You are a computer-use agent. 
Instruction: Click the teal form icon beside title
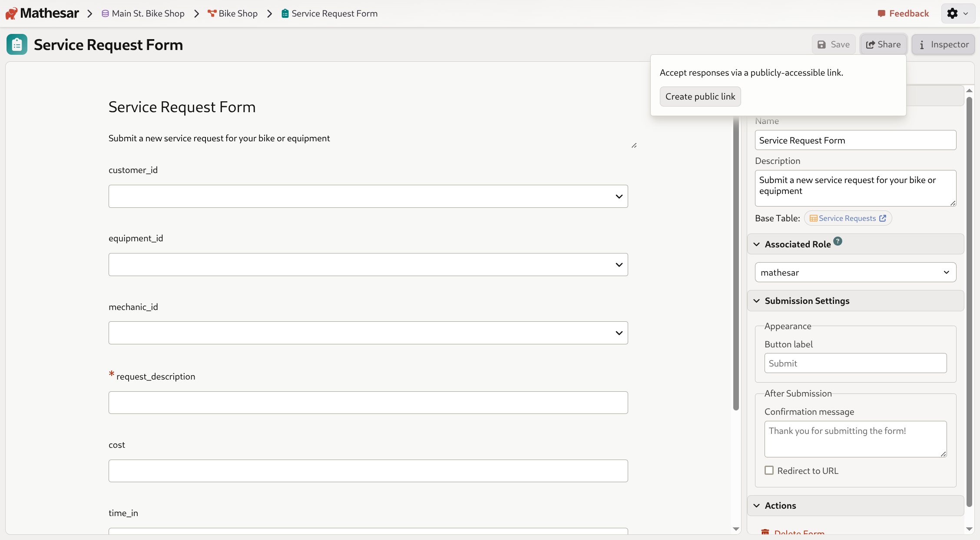click(x=17, y=44)
